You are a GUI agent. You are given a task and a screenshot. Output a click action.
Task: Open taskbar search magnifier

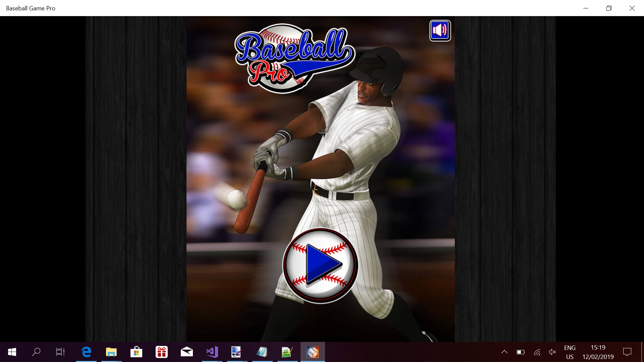[x=36, y=352]
